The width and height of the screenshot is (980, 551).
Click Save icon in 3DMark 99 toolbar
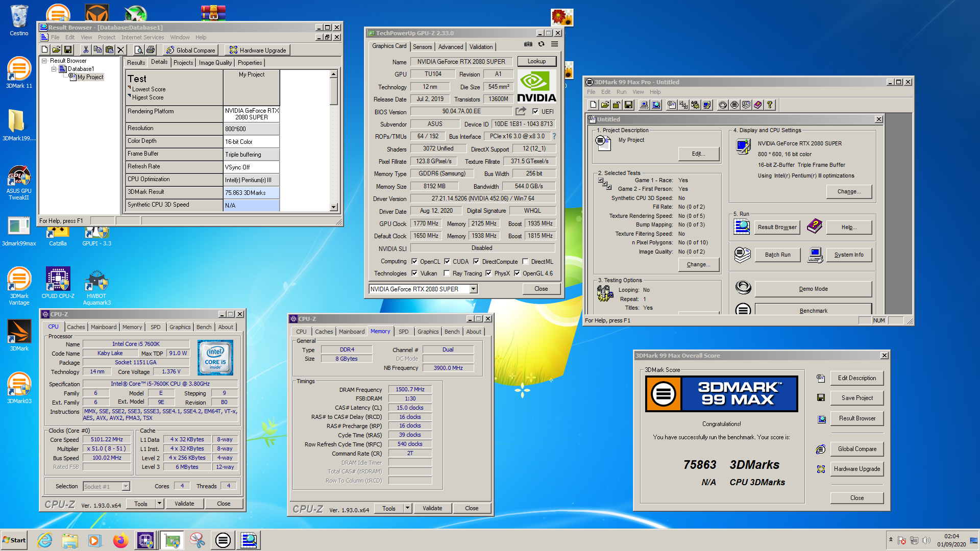point(628,105)
